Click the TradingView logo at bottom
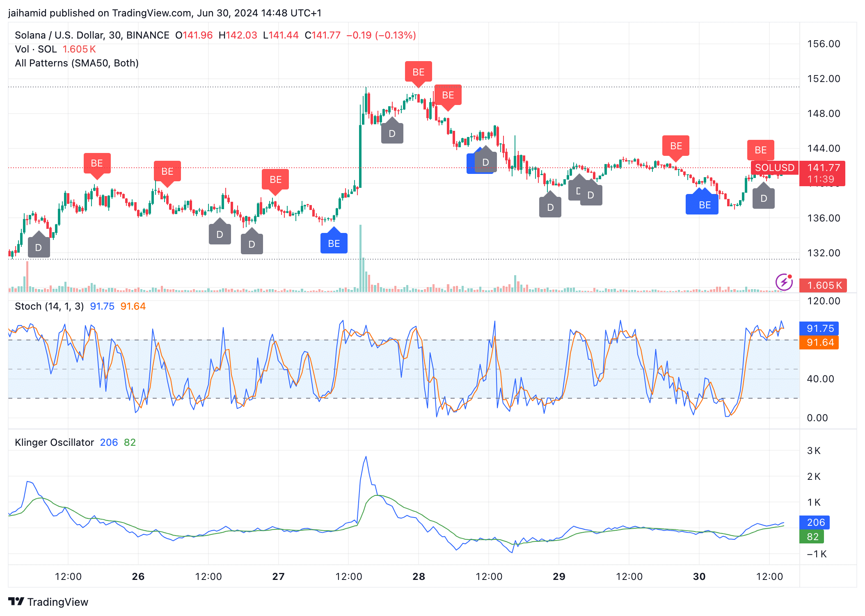This screenshot has height=616, width=865. 48,602
